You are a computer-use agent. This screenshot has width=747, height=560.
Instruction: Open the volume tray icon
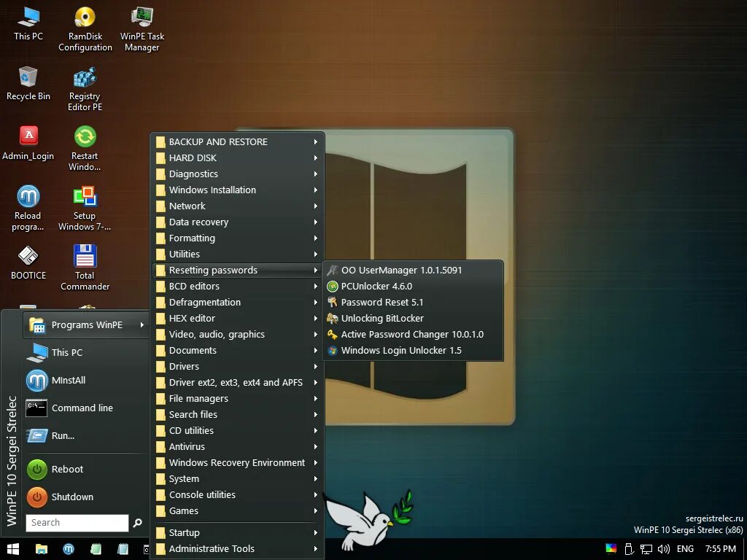663,549
